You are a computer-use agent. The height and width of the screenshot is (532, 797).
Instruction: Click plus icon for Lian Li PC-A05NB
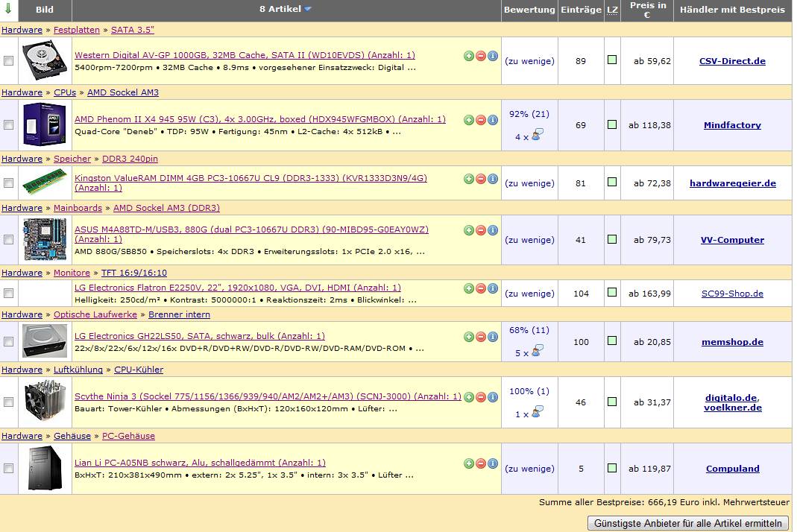[x=469, y=463]
